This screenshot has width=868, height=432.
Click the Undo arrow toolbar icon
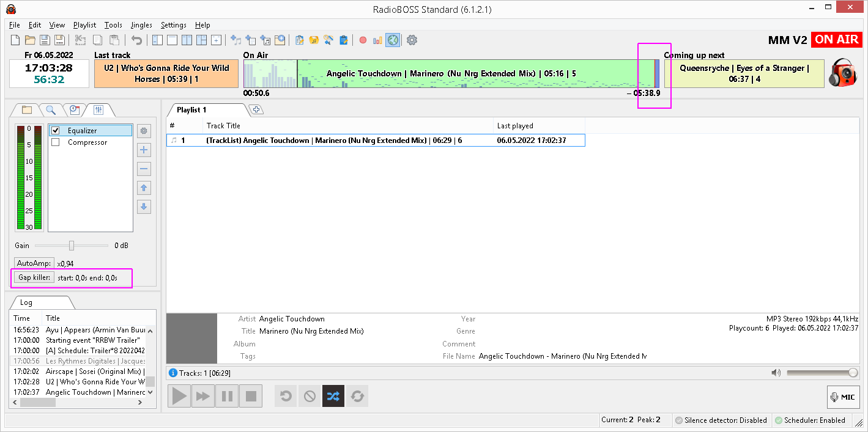click(136, 40)
